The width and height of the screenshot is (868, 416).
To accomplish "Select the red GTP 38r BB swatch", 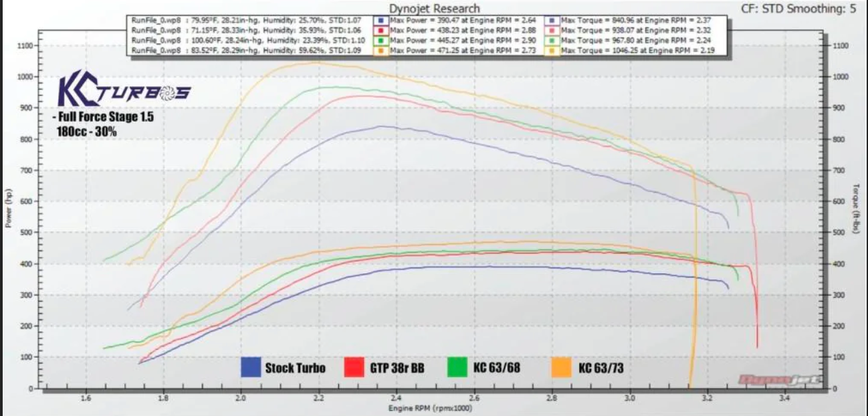I will point(354,367).
